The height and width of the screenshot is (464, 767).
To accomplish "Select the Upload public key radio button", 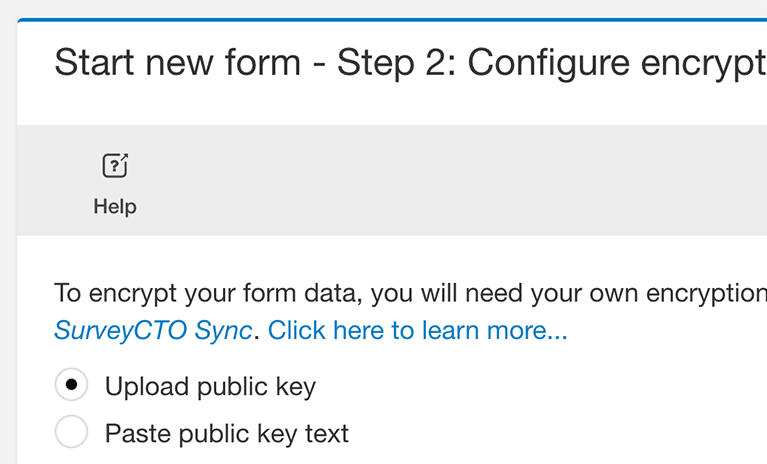I will [x=71, y=385].
